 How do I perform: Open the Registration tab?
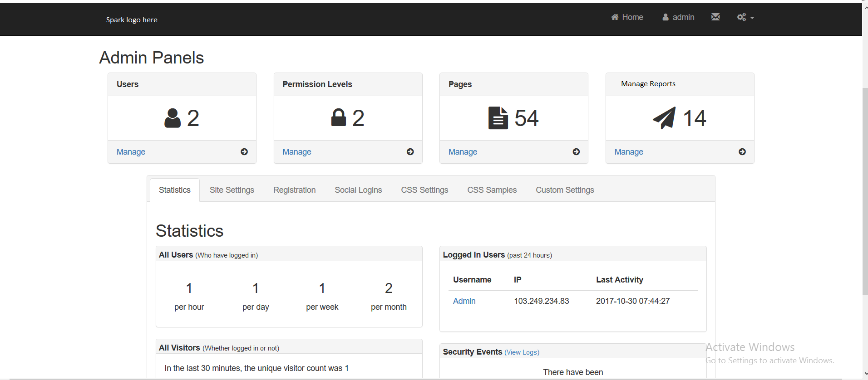(294, 190)
